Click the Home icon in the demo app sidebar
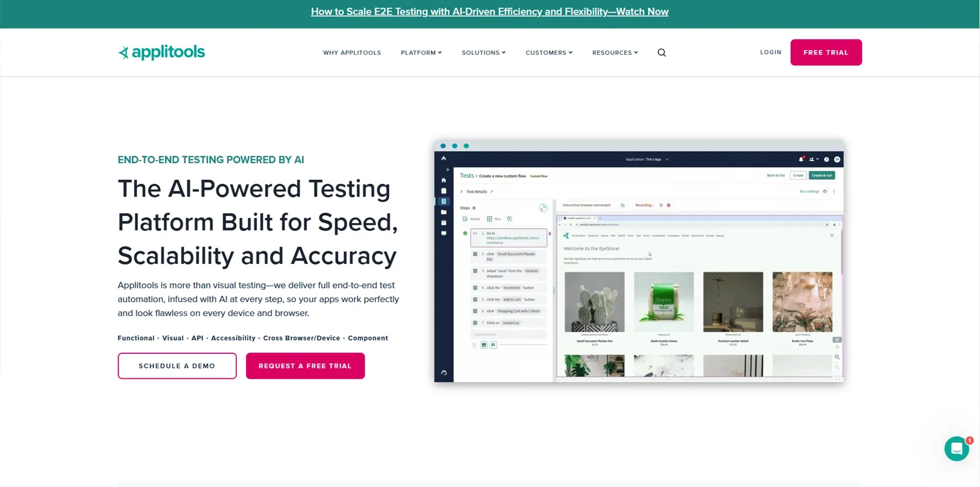Image resolution: width=980 pixels, height=487 pixels. [x=444, y=180]
